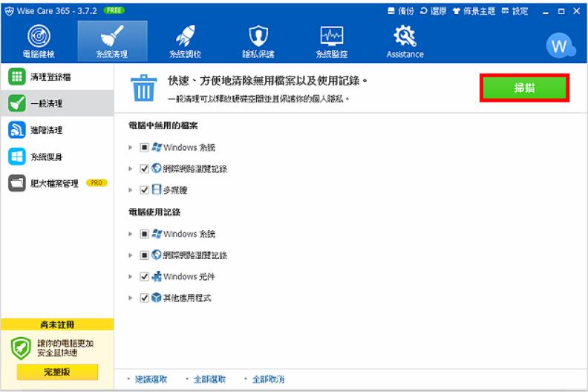
Task: Toggle 網際網路瀏覽記錄 checkbox under 電腦使用記錄
Action: [144, 255]
